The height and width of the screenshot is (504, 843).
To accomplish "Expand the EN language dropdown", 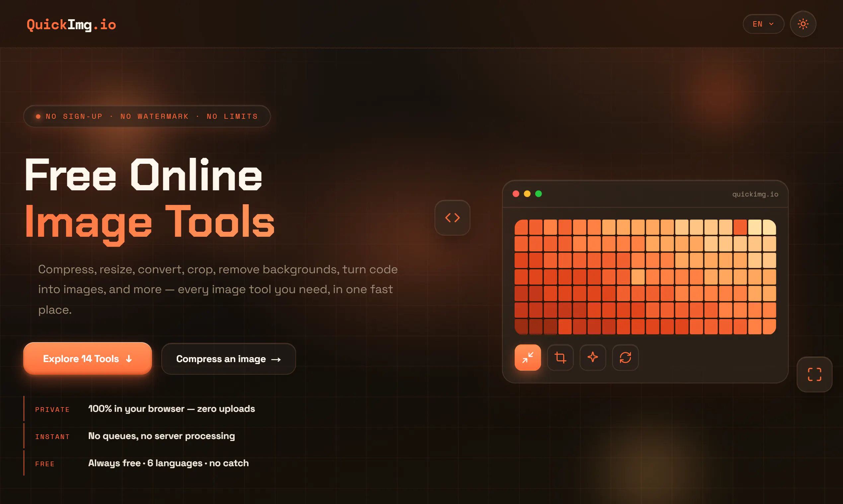I will 763,24.
